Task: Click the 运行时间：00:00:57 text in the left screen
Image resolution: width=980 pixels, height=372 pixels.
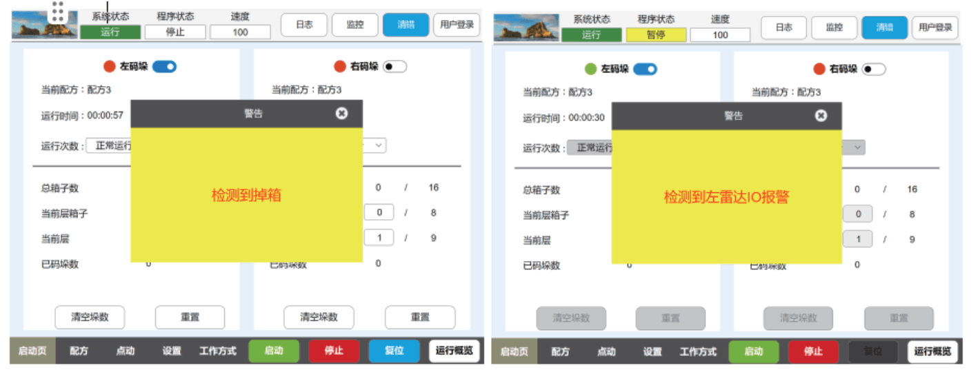Action: tap(82, 116)
